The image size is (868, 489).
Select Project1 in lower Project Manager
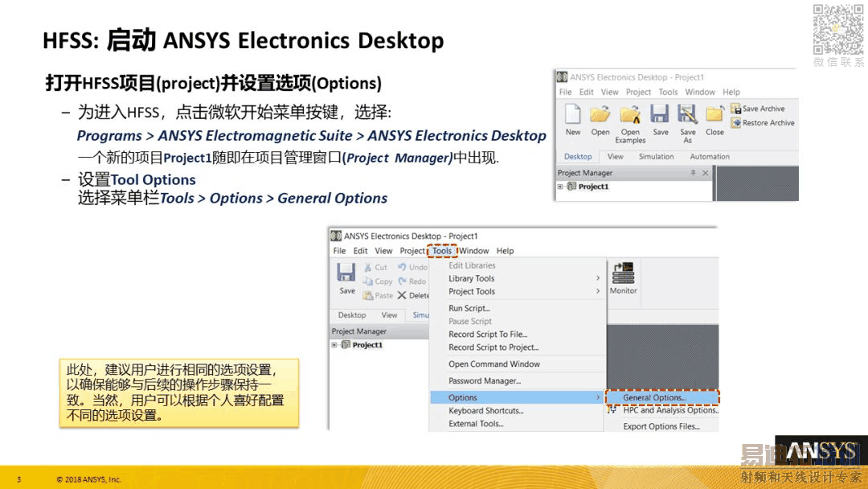click(367, 345)
